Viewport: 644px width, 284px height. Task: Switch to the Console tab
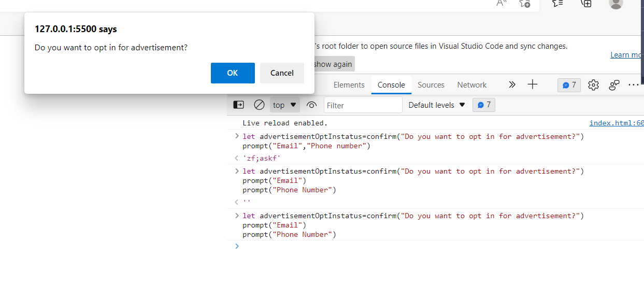[x=391, y=85]
